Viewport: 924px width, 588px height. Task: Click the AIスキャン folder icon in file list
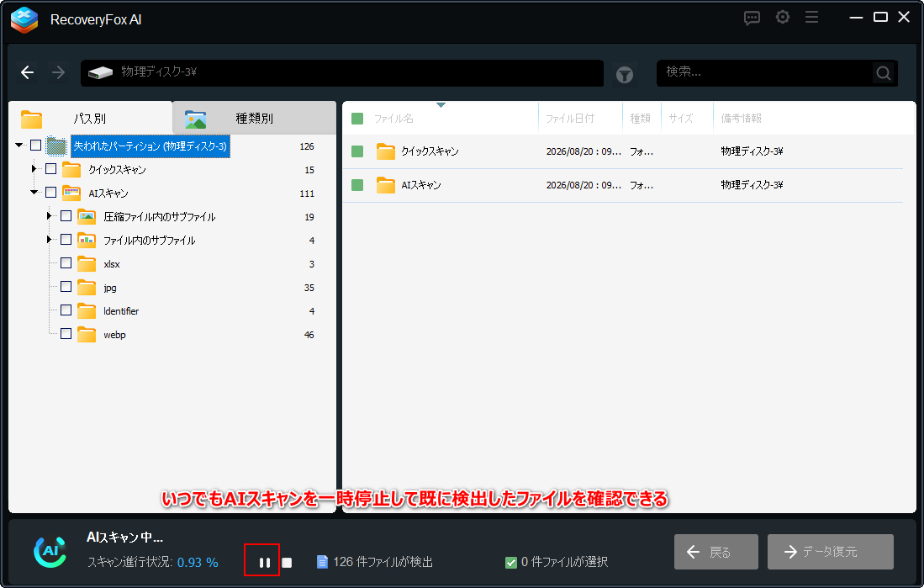(x=385, y=185)
